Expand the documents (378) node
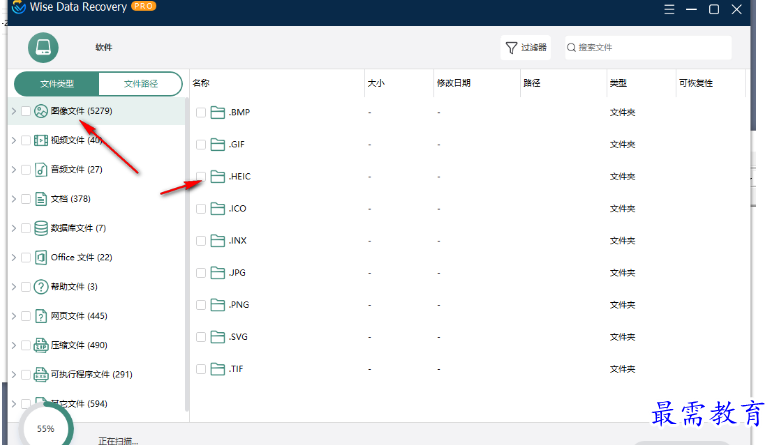Image resolution: width=773 pixels, height=445 pixels. (14, 199)
